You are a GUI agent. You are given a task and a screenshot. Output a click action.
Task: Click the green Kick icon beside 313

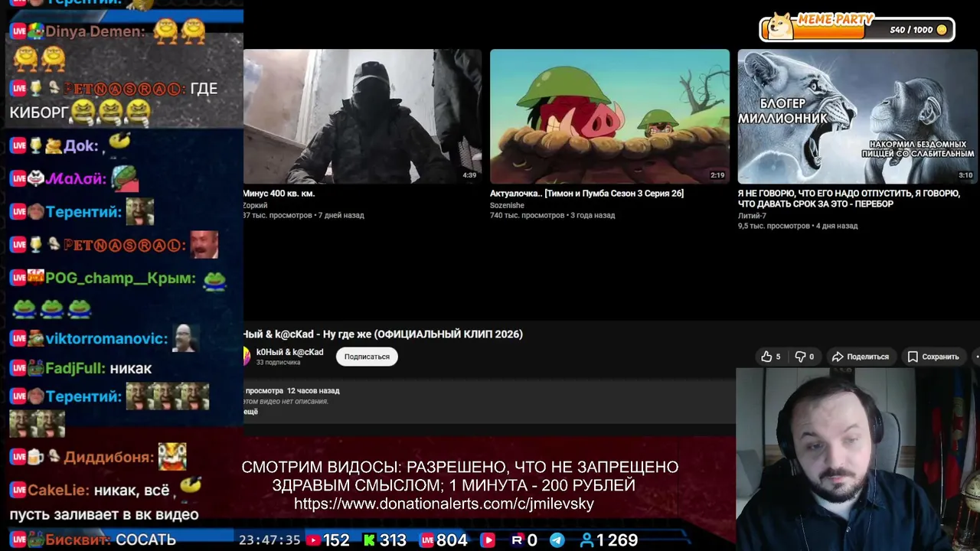point(369,540)
